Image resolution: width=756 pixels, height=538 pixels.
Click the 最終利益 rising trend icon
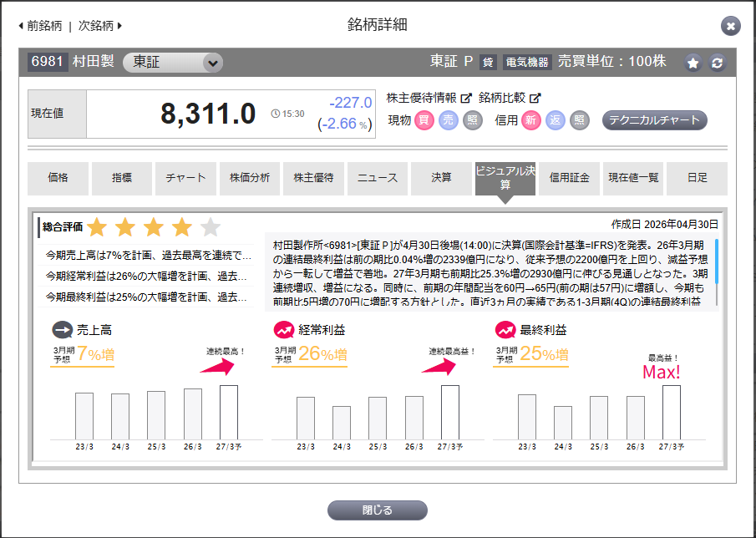point(505,330)
